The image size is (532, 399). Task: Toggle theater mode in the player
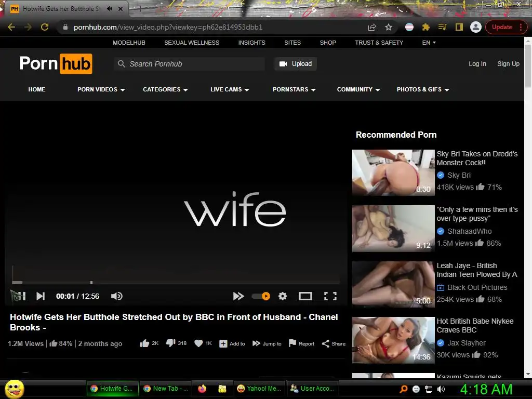(305, 296)
